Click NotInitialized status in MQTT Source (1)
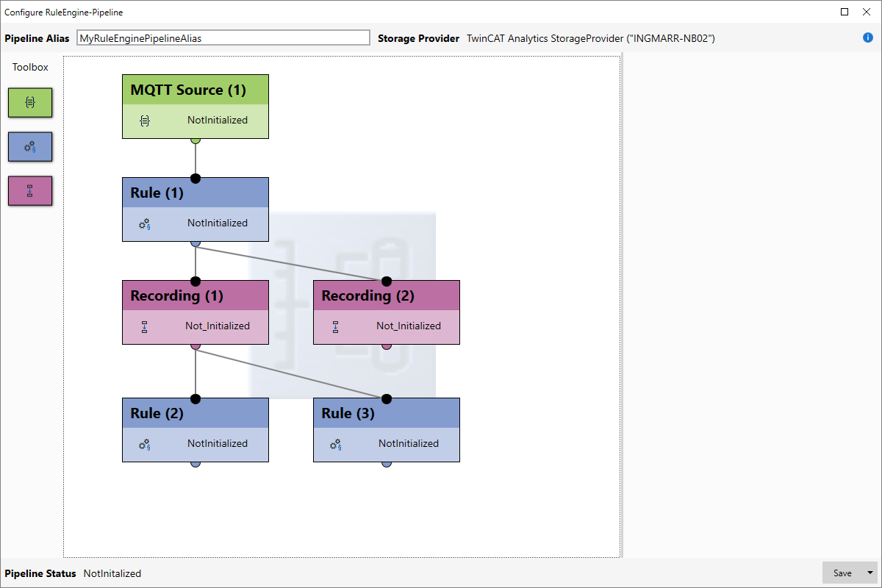Screen dimensions: 882x588 (x=218, y=120)
